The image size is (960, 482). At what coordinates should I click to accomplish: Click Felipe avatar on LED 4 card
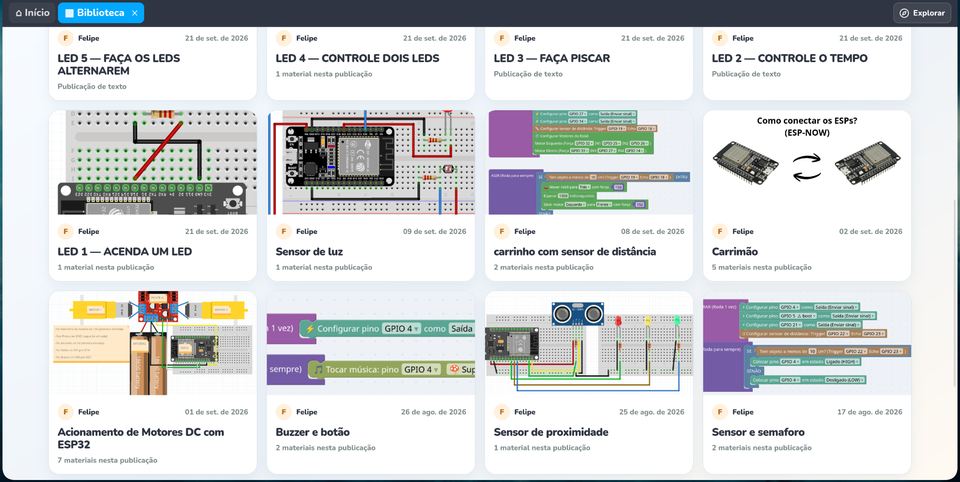point(283,38)
